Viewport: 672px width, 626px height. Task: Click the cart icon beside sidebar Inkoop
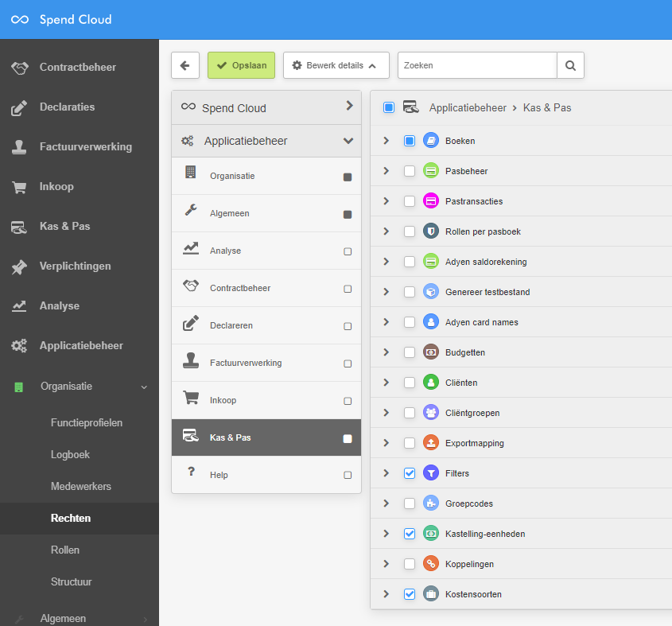(19, 187)
